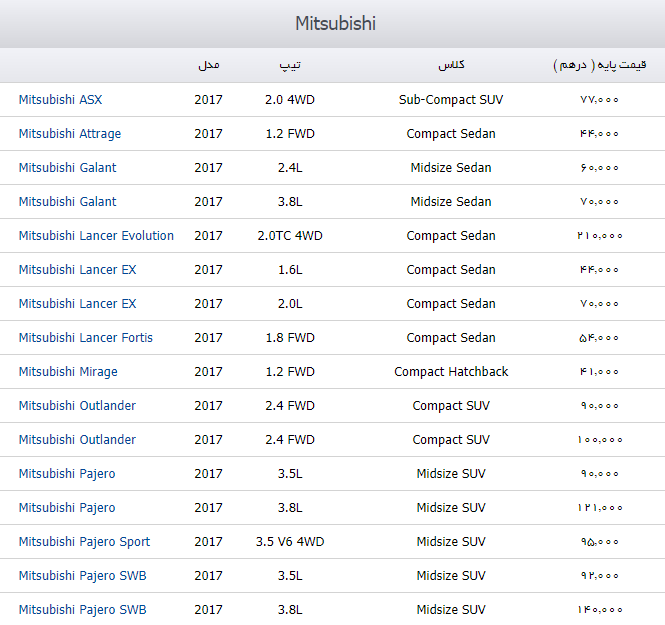This screenshot has height=625, width=665.
Task: Select the Sub-Compact SUV class cell
Action: [x=451, y=100]
